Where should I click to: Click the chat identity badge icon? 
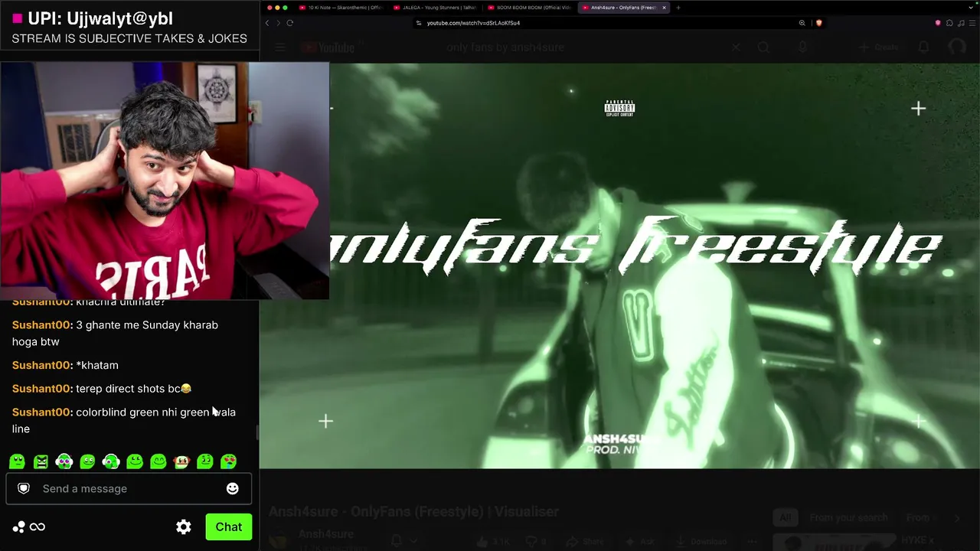click(x=24, y=488)
